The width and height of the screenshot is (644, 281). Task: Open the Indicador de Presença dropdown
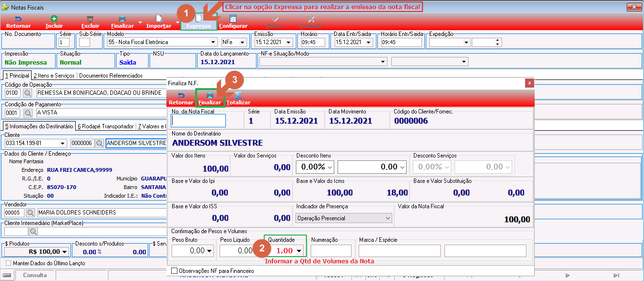[388, 218]
